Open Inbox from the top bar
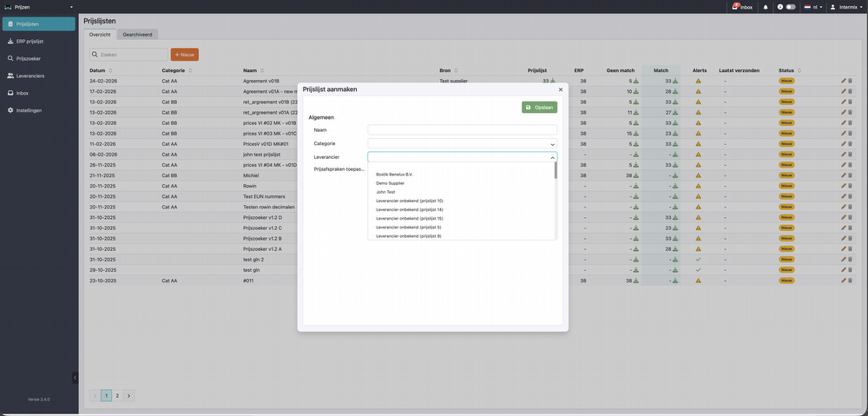Viewport: 868px width, 416px height. (742, 7)
